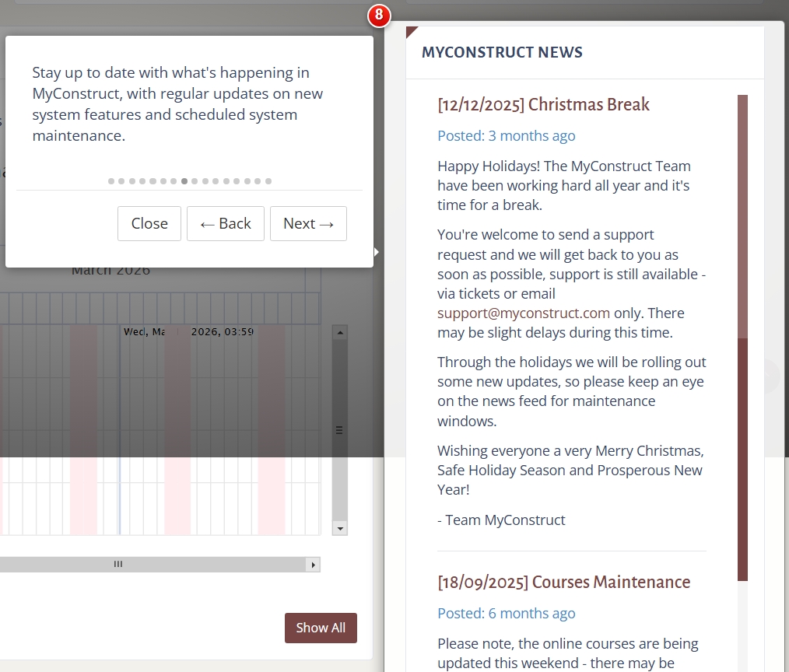Click the "Posted: 3 months ago" link

(x=506, y=135)
